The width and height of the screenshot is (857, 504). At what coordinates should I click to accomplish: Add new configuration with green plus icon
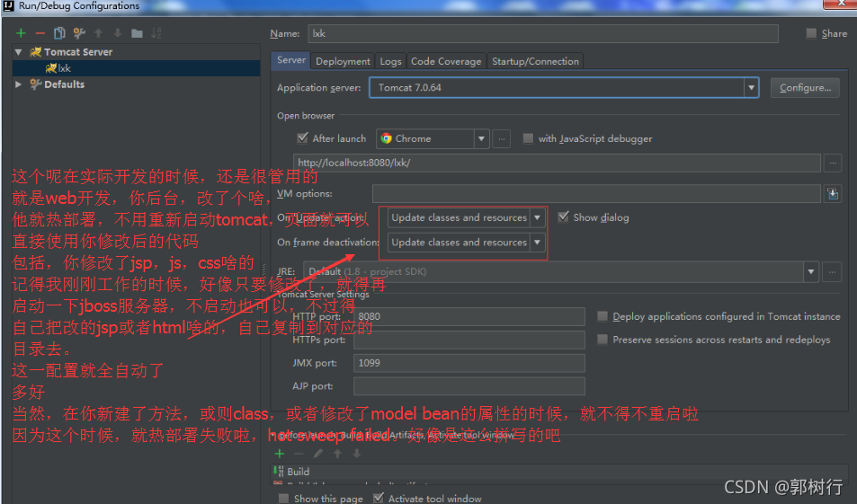pyautogui.click(x=21, y=33)
